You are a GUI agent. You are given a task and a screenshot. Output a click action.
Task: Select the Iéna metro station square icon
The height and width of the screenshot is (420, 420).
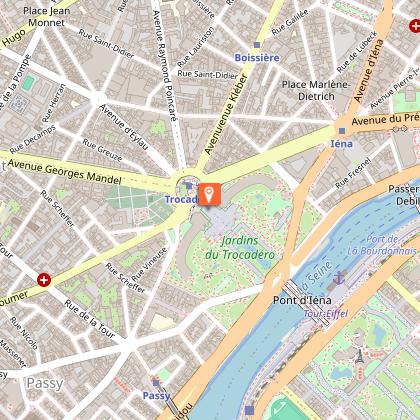(342, 130)
